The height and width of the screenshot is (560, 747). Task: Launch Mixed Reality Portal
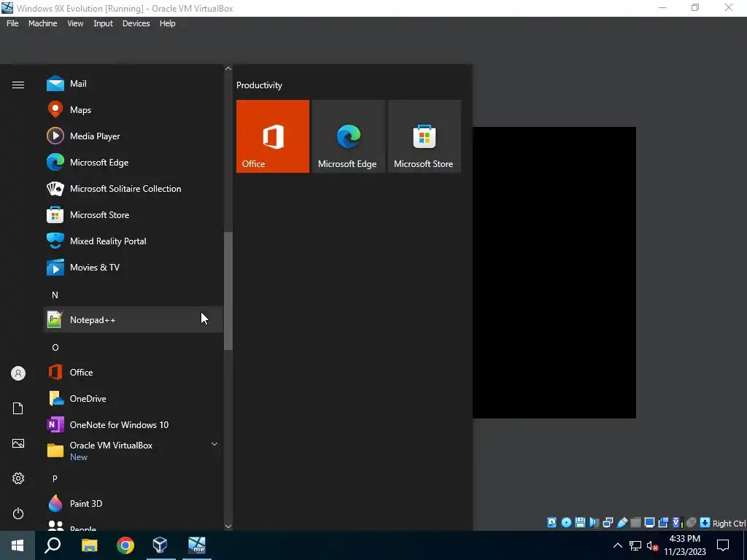point(133,241)
